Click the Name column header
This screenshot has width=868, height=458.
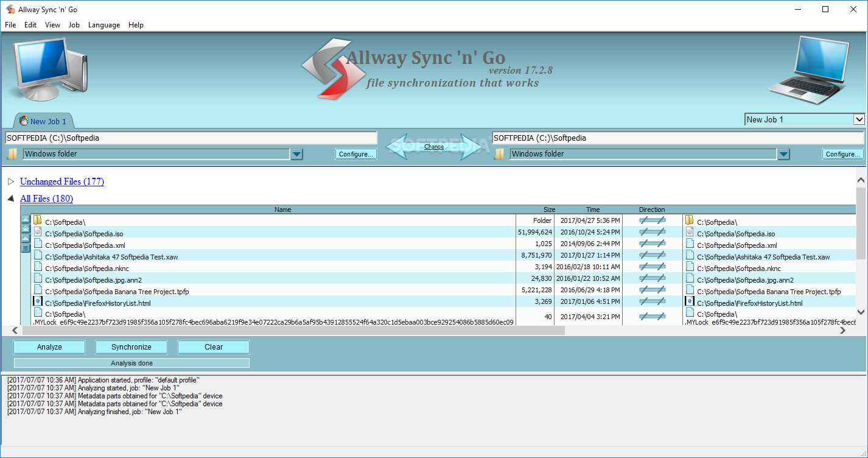click(x=283, y=210)
